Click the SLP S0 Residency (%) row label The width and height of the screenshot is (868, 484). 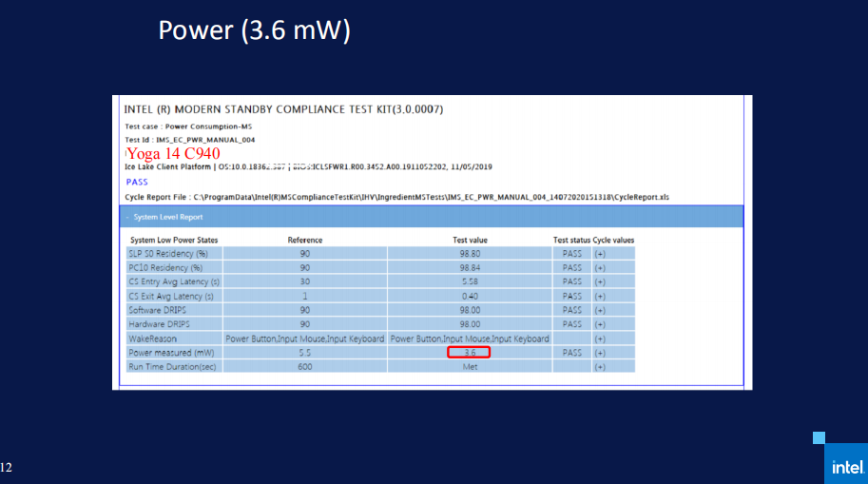(168, 254)
